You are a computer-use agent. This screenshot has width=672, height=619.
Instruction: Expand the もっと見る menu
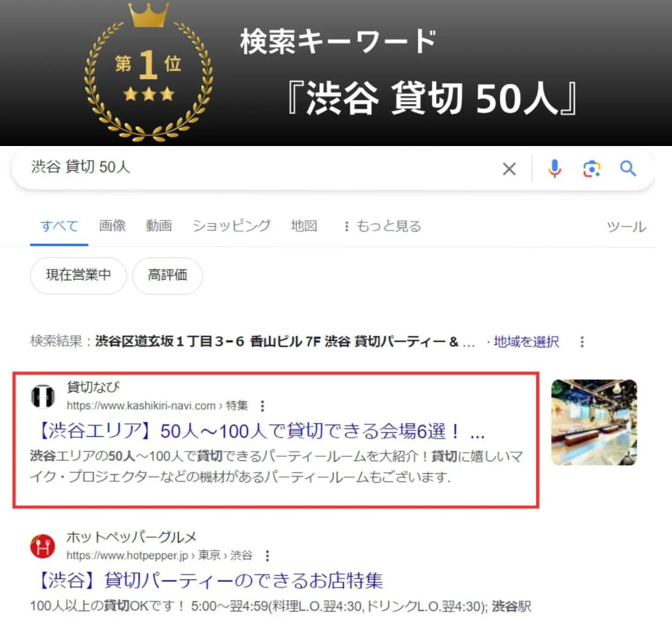click(382, 226)
